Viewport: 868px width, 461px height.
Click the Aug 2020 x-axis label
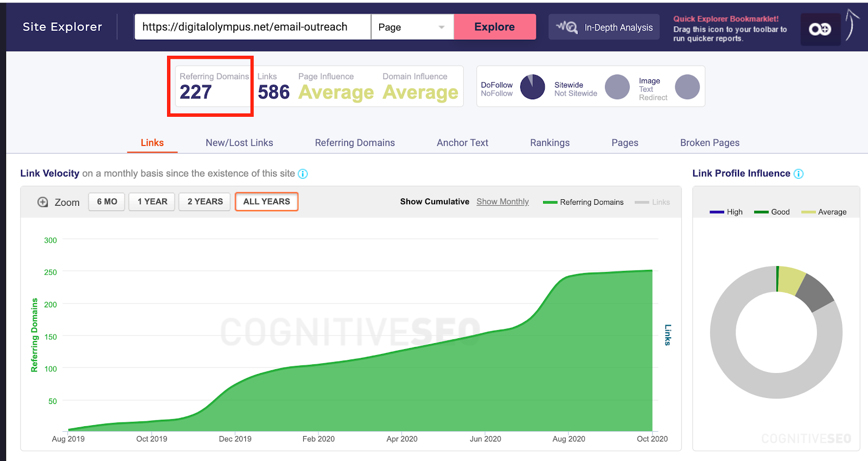point(569,439)
